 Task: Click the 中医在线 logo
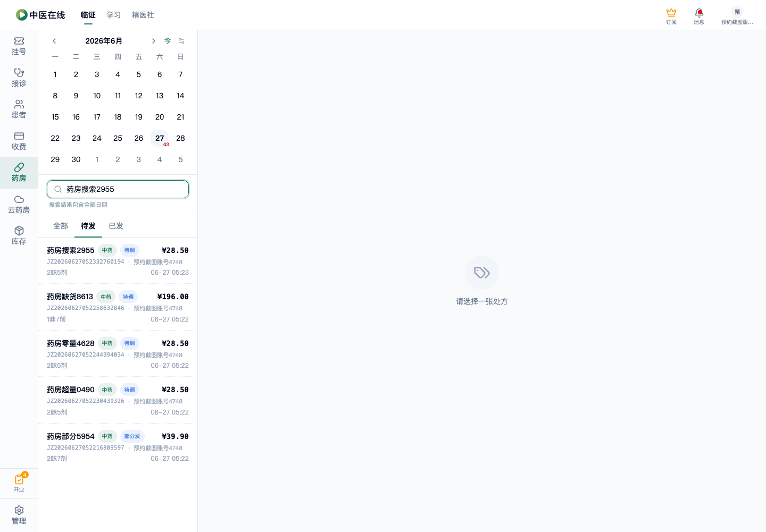(40, 15)
